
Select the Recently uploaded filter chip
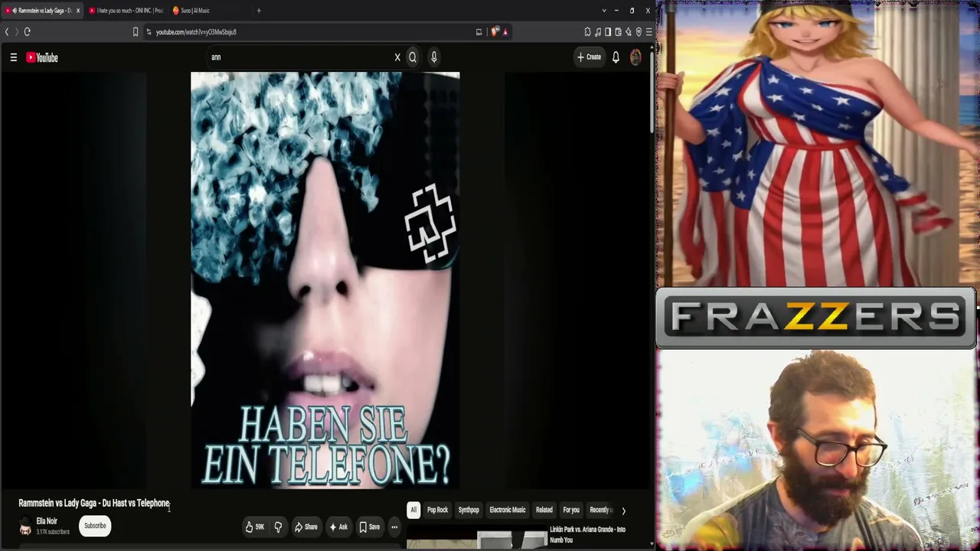(x=600, y=510)
